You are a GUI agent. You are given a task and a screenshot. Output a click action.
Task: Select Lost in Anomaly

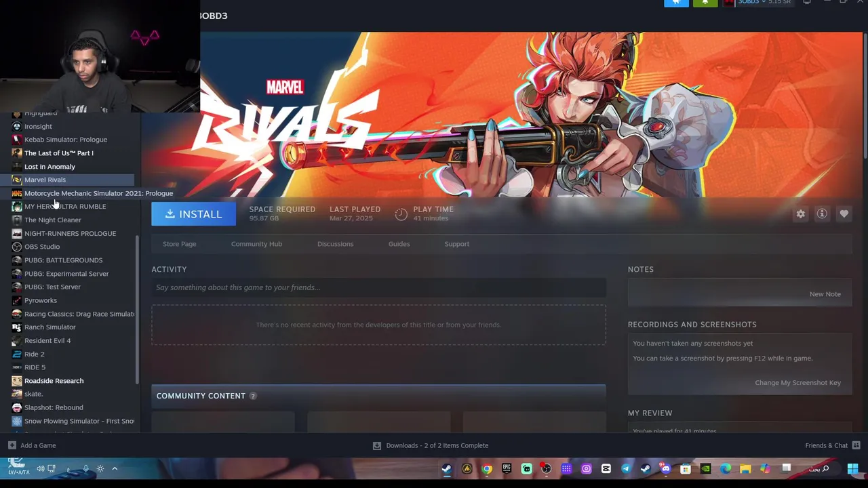click(50, 167)
